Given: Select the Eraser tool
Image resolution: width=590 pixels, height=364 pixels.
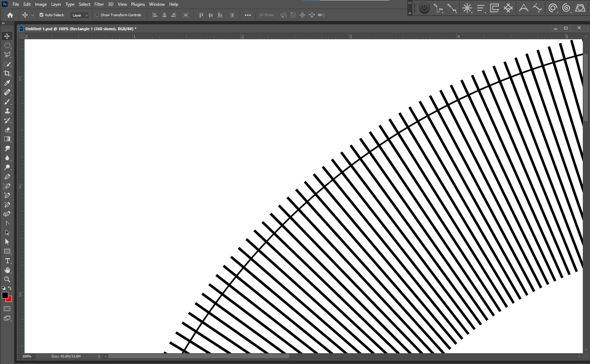Looking at the screenshot, I should click(7, 130).
